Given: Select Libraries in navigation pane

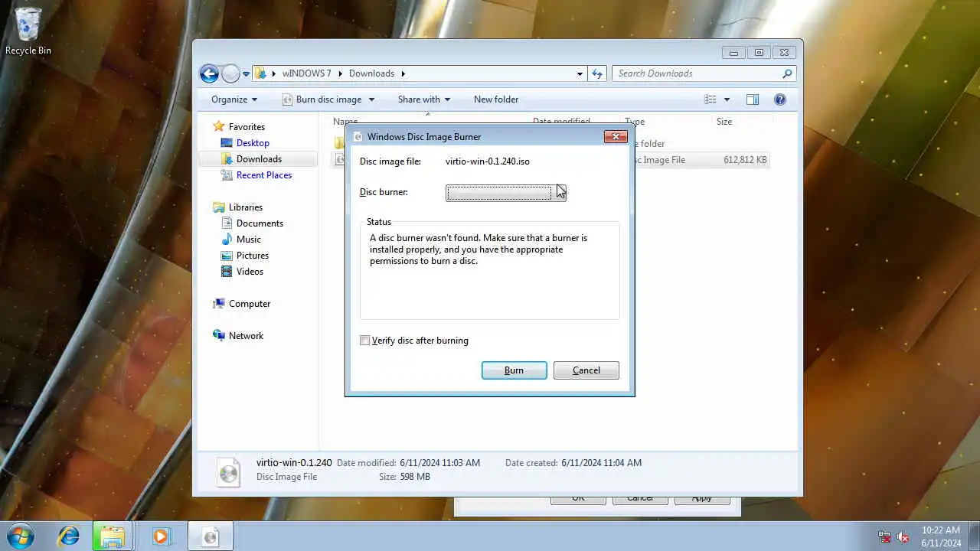Looking at the screenshot, I should coord(246,207).
